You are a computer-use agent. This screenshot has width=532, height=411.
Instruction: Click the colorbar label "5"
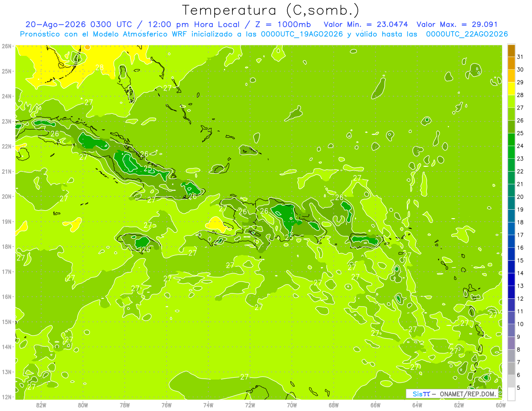point(519,388)
